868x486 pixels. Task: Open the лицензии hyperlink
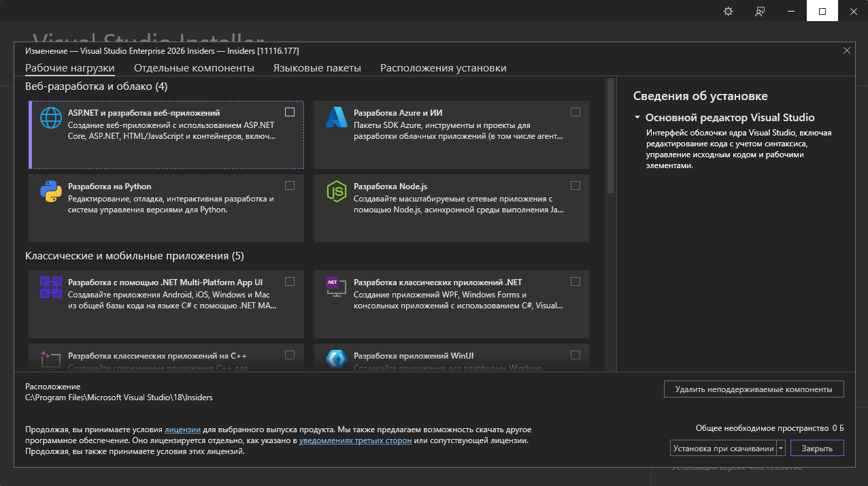pyautogui.click(x=182, y=430)
